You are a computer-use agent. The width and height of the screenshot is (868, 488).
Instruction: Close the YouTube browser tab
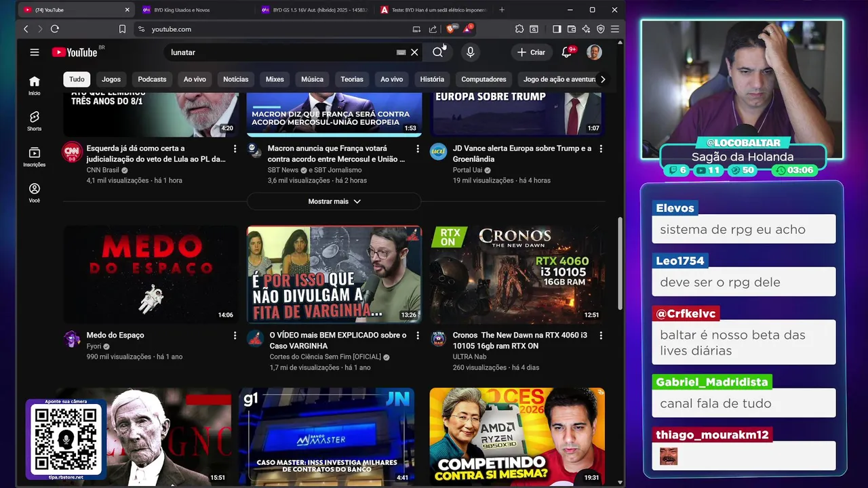(127, 10)
